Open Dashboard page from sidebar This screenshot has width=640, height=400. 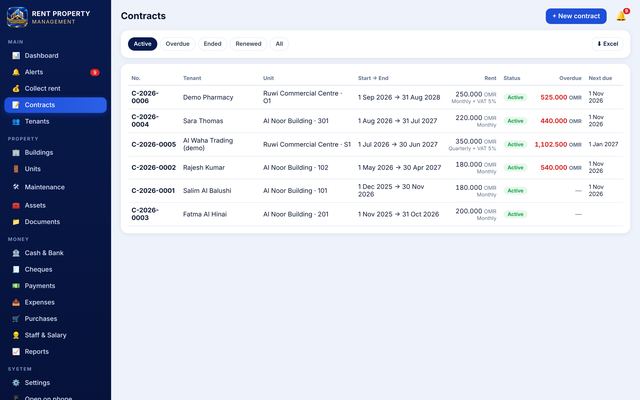click(x=56, y=56)
